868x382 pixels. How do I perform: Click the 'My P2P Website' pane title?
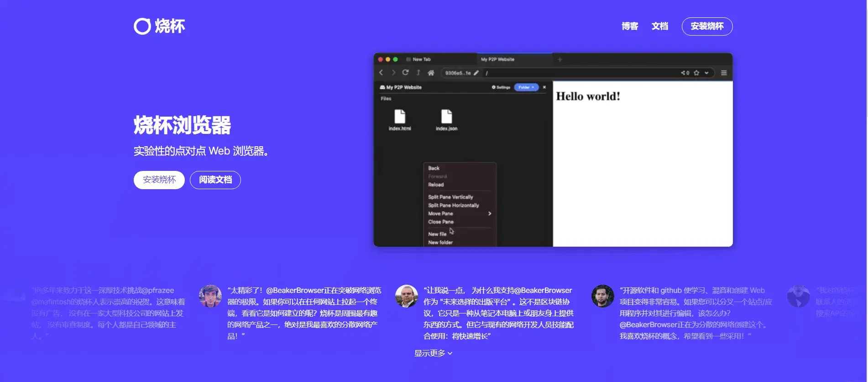(404, 87)
